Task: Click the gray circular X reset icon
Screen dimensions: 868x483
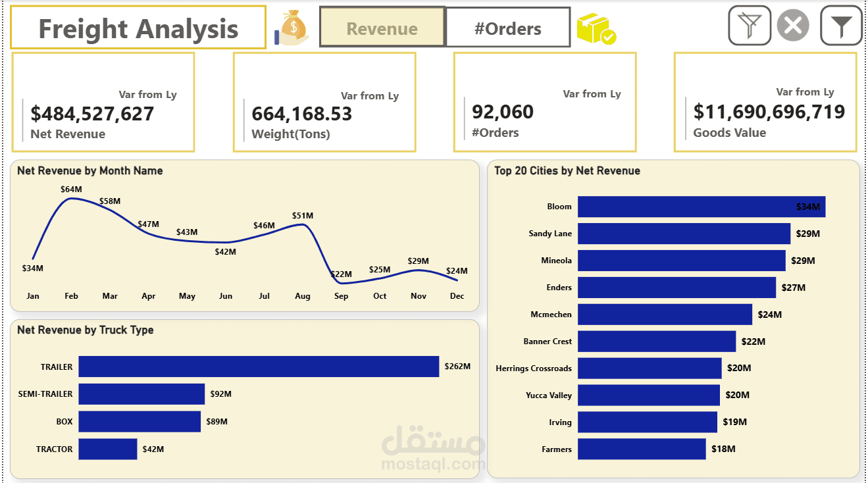Action: (793, 25)
